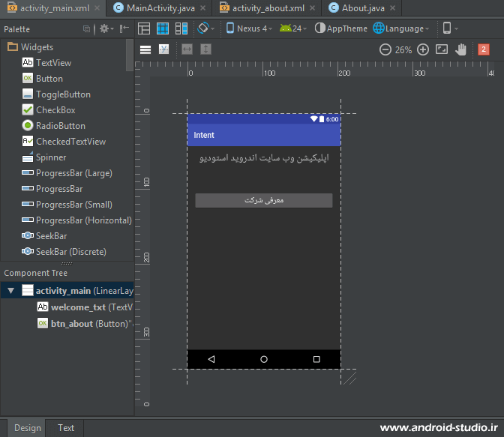Image resolution: width=504 pixels, height=437 pixels.
Task: Open the AppTheme selector
Action: pyautogui.click(x=341, y=28)
